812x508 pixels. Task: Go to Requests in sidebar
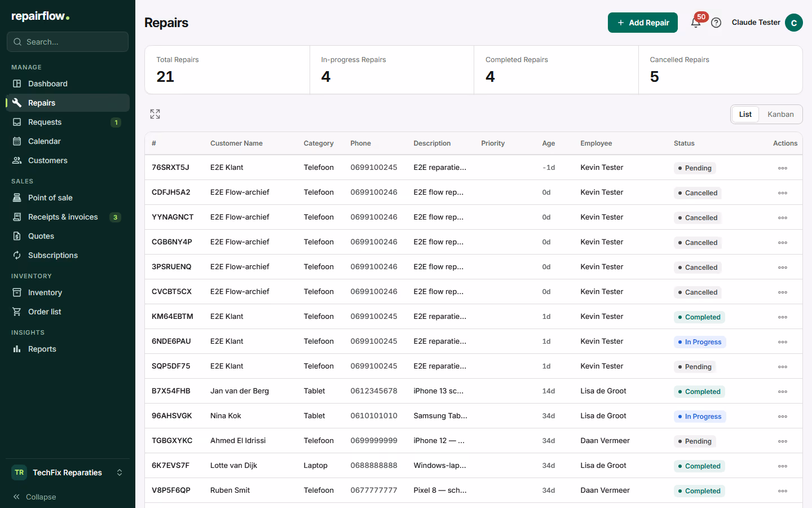[68, 122]
